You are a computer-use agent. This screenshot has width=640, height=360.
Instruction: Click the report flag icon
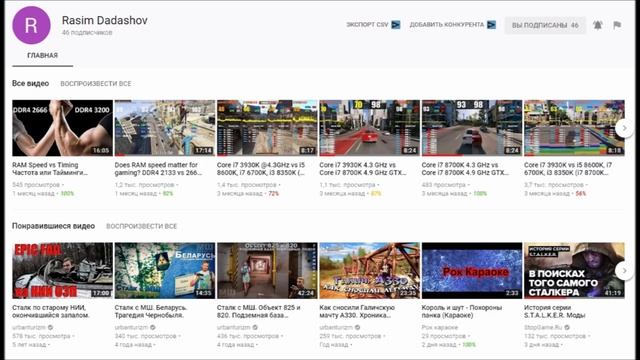[x=617, y=25]
